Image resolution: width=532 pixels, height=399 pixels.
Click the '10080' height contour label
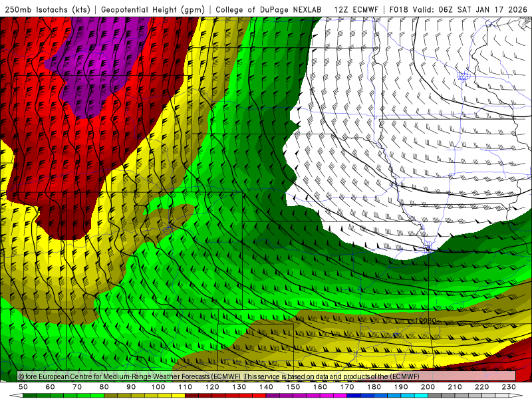pos(426,321)
